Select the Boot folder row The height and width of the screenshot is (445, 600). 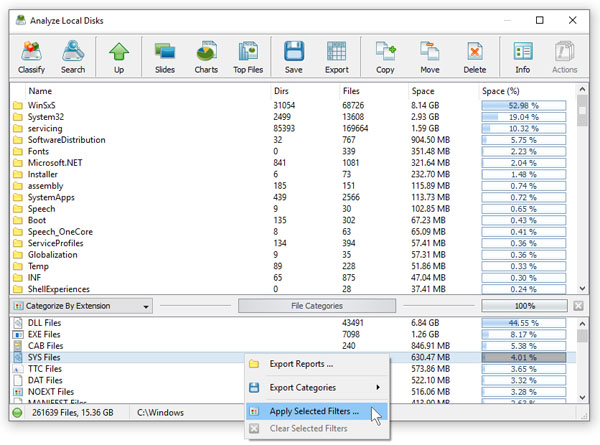click(x=293, y=220)
